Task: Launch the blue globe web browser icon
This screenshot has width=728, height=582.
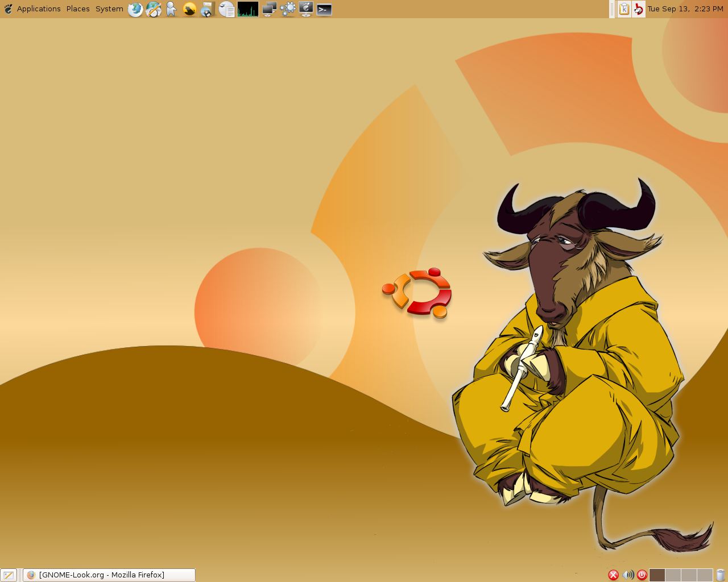Action: pyautogui.click(x=135, y=9)
